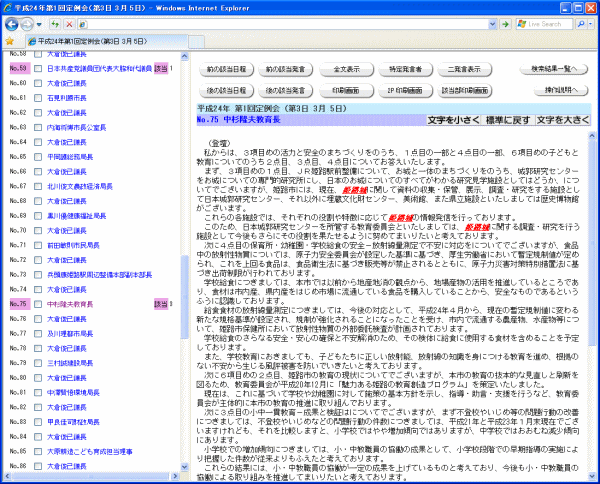Open the search options dropdown arrow
Image resolution: width=600 pixels, height=484 pixels.
click(590, 24)
